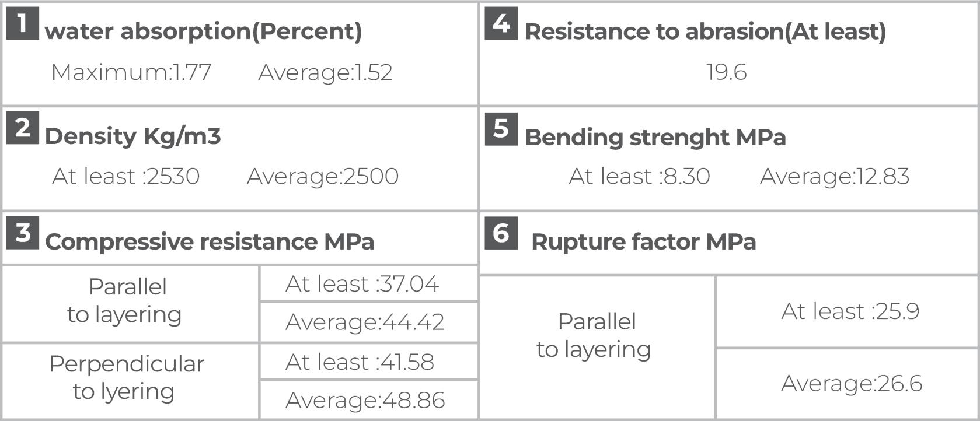Viewport: 980px width, 421px height.
Task: Click the At least :25.9 rupture value
Action: 850,311
